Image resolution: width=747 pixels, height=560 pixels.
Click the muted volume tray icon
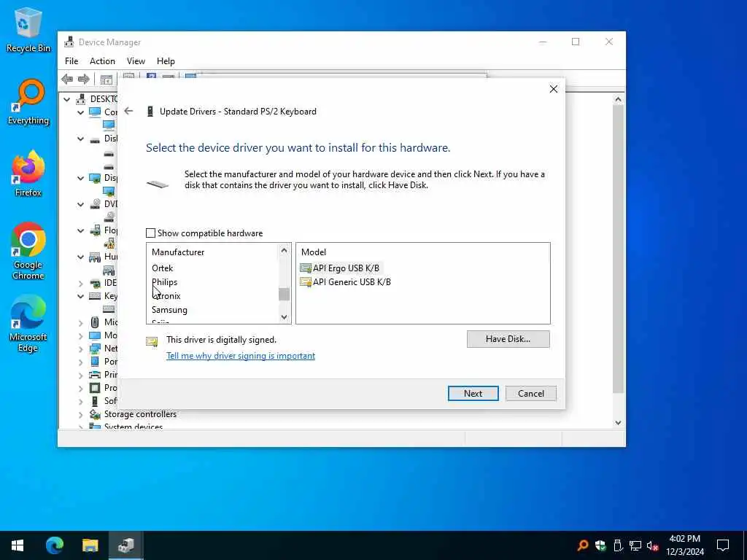click(653, 545)
